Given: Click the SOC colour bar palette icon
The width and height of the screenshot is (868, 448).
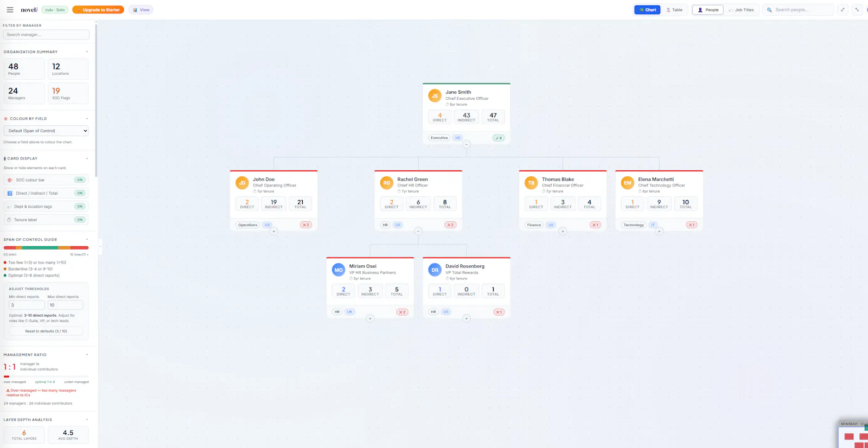Looking at the screenshot, I should (x=10, y=180).
